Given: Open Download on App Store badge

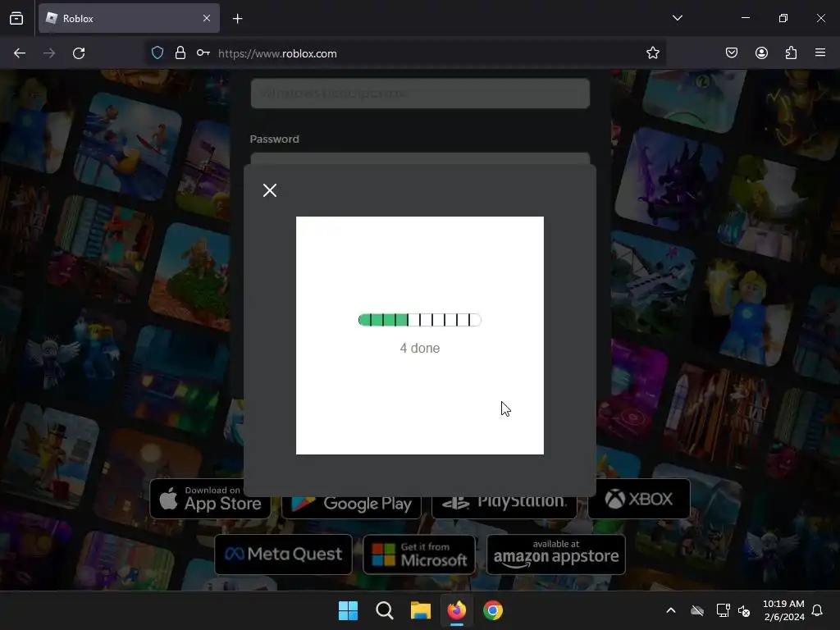Looking at the screenshot, I should pos(210,499).
